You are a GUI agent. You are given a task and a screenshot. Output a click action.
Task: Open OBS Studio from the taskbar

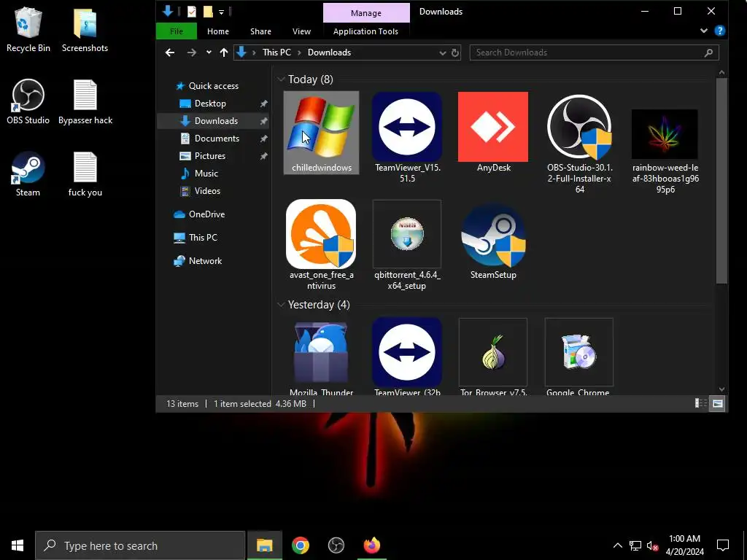(x=336, y=545)
